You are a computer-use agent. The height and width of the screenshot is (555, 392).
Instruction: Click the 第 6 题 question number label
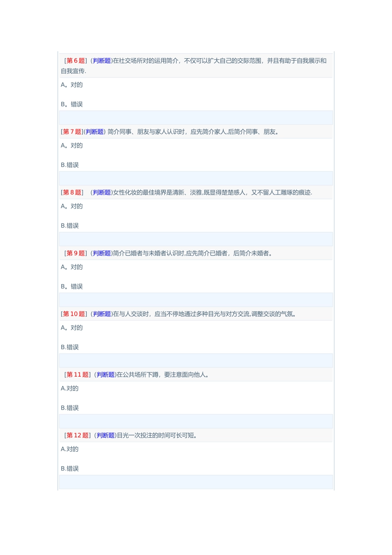tap(76, 61)
